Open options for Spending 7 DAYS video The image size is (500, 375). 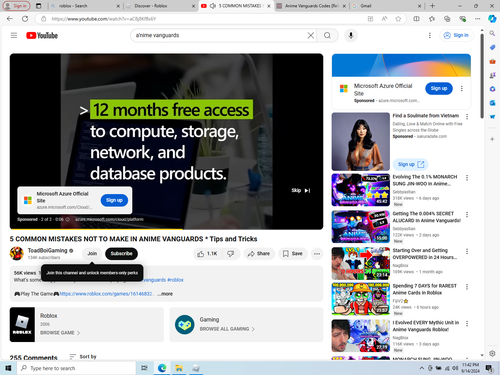click(467, 287)
